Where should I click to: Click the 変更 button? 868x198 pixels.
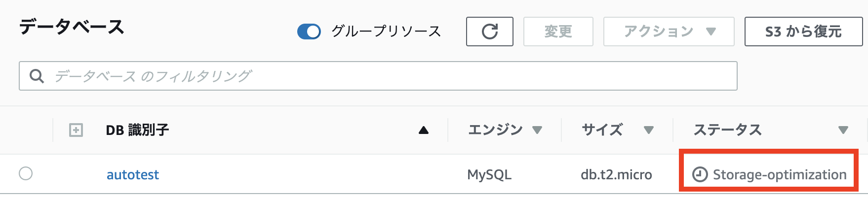point(558,32)
